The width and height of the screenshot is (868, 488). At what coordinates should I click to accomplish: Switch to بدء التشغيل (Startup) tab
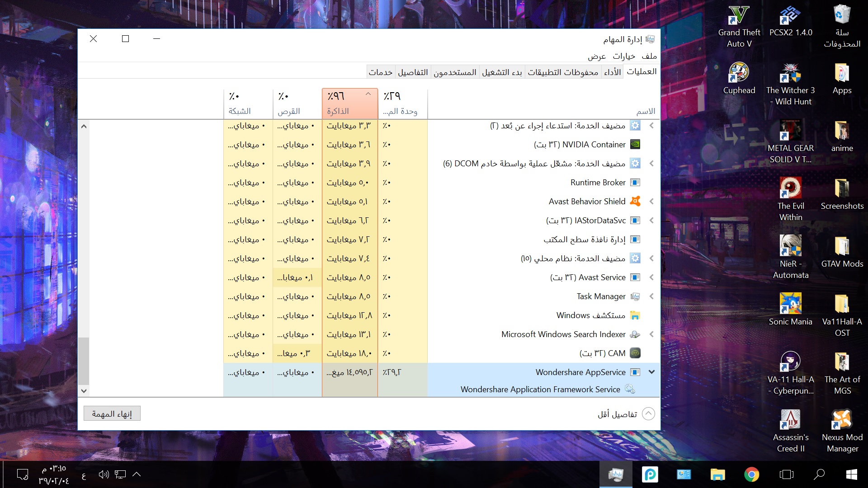(502, 72)
